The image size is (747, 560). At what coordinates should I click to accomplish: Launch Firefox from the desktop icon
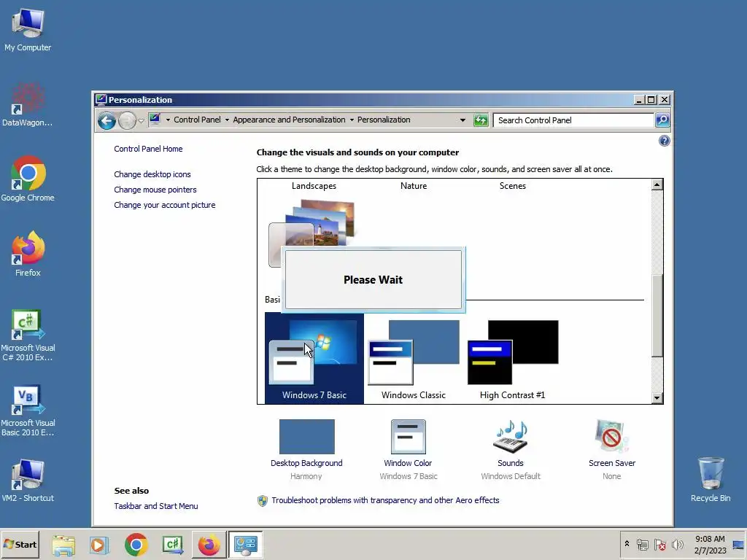coord(28,254)
